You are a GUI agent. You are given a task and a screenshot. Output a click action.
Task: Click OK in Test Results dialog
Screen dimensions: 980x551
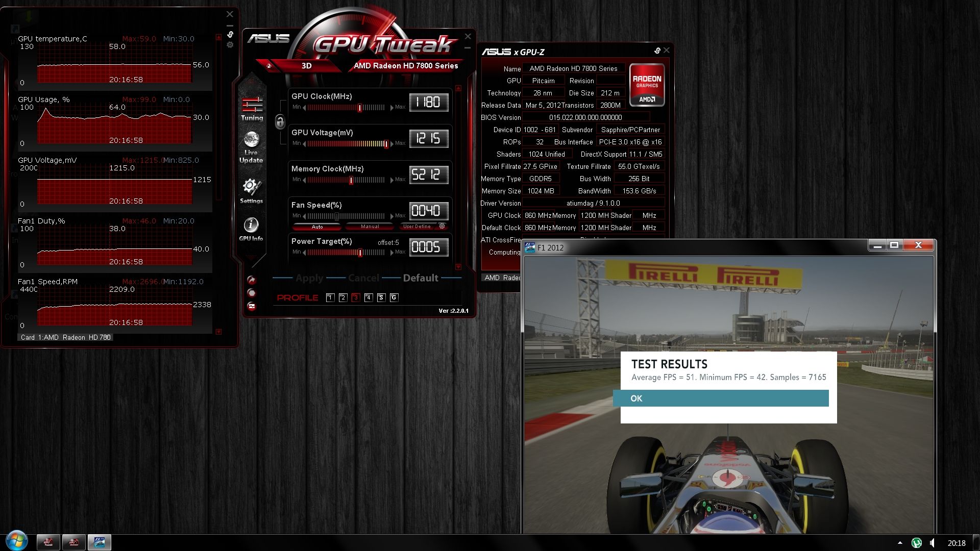pos(721,398)
